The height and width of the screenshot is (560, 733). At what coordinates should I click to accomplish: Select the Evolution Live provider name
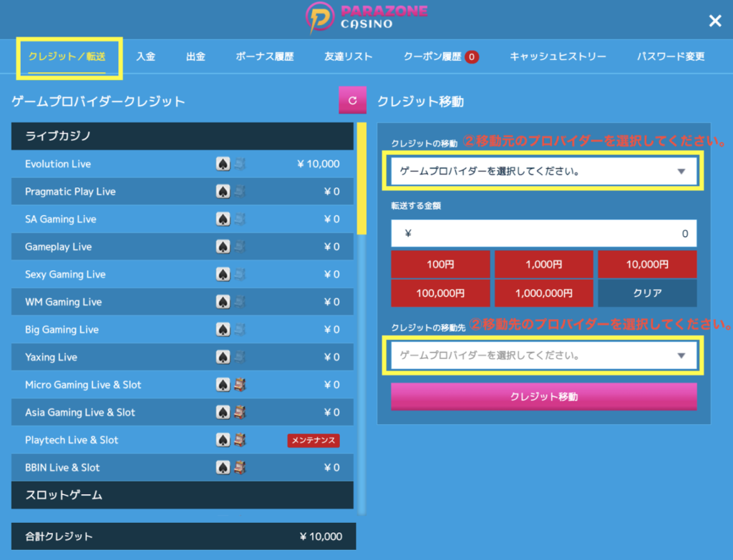(58, 164)
